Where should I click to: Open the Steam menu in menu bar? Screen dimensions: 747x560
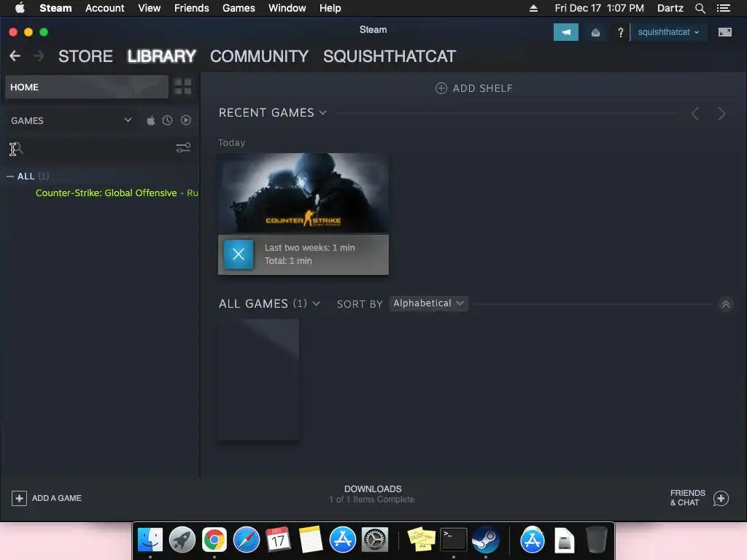click(55, 8)
